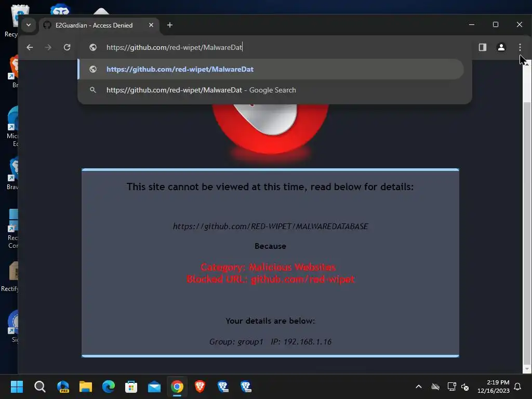Click the OneDrive cloud tray icon

point(435,387)
